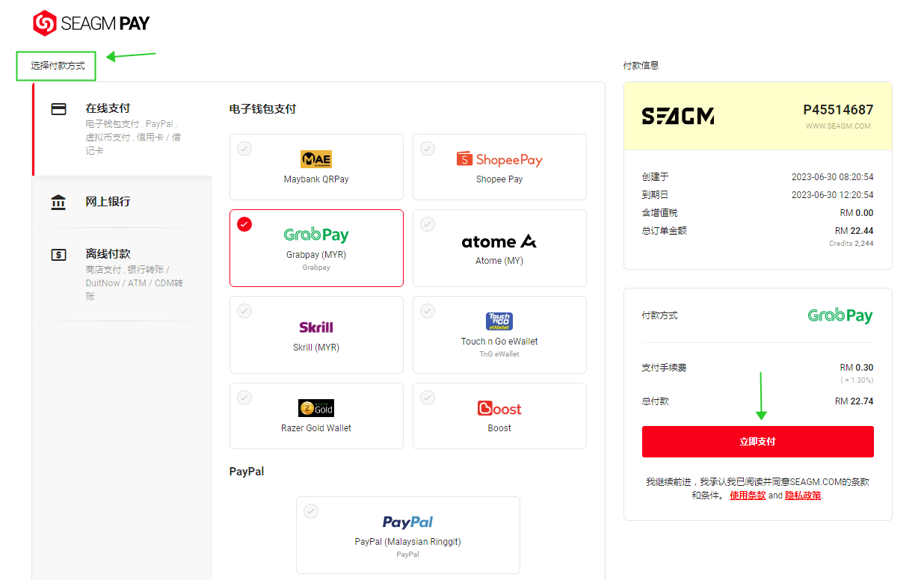Select the Maybank QRPay MAE logo
924x580 pixels.
(x=316, y=159)
